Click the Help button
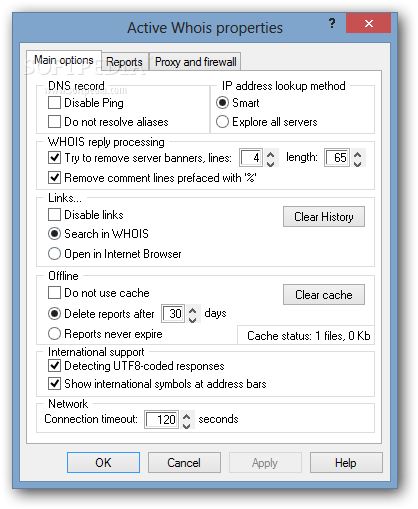 [346, 462]
